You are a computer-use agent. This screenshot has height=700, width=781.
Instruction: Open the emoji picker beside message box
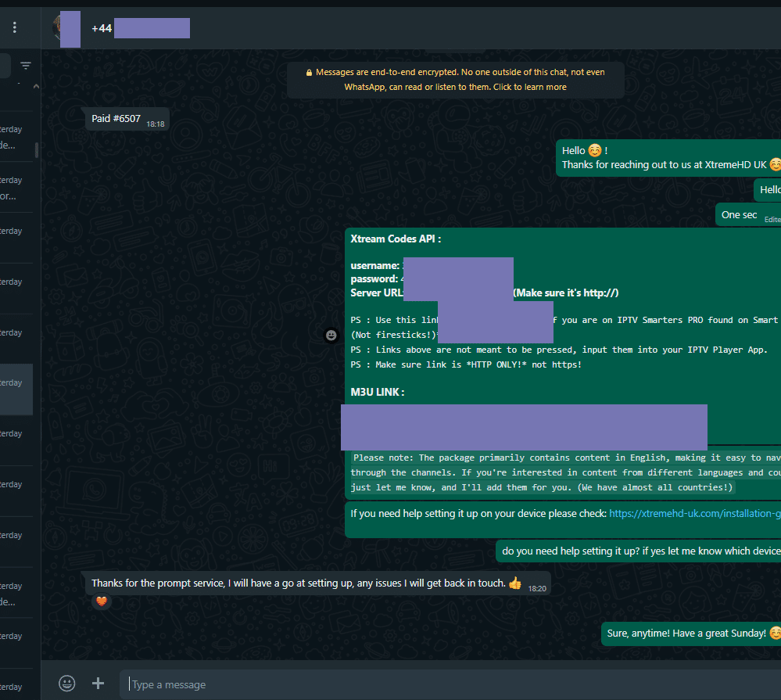point(67,683)
